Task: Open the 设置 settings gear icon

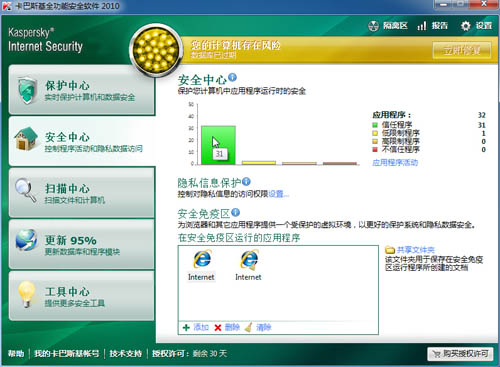Action: point(465,26)
